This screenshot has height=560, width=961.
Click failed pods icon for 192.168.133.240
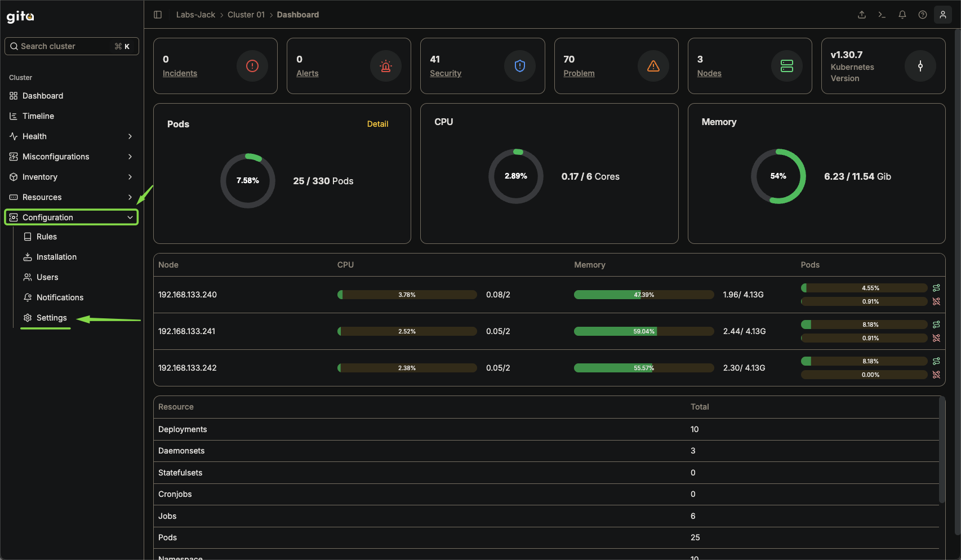tap(936, 301)
